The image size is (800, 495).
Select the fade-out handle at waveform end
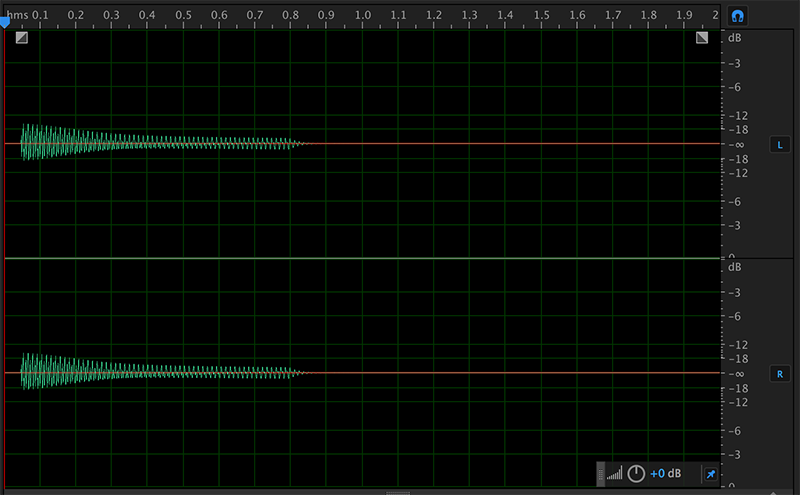[702, 37]
